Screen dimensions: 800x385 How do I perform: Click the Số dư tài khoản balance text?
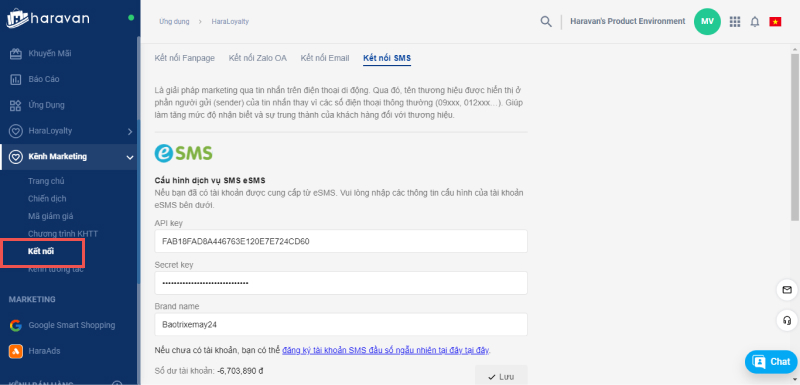point(209,371)
